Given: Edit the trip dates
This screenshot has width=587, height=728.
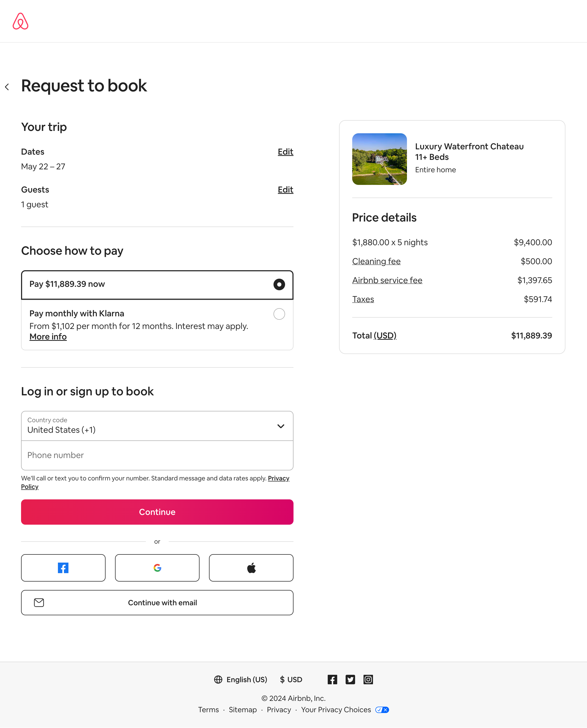Looking at the screenshot, I should (x=285, y=151).
